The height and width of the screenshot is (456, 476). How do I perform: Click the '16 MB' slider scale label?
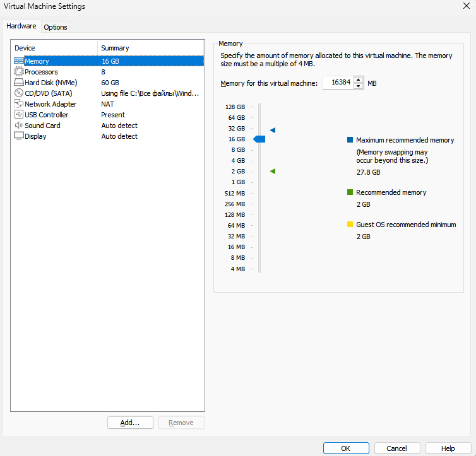click(x=236, y=247)
